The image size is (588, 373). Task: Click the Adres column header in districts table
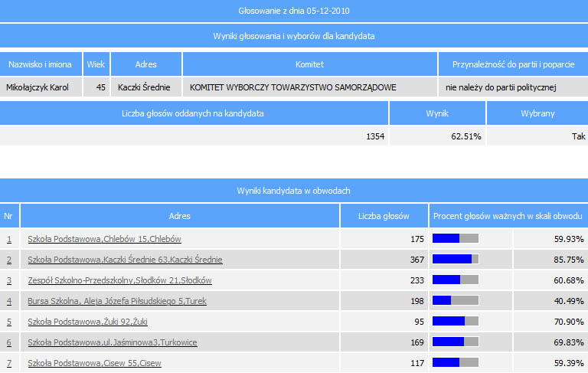point(179,216)
